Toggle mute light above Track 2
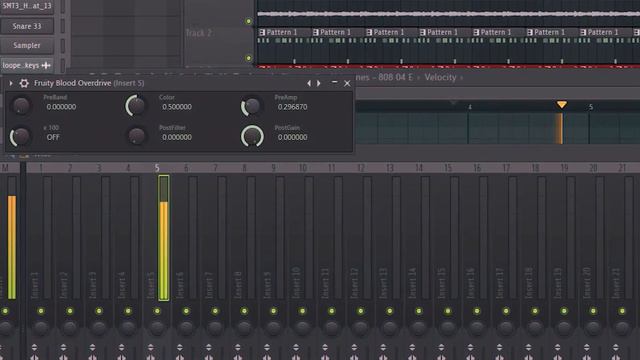640x360 pixels. point(248,21)
